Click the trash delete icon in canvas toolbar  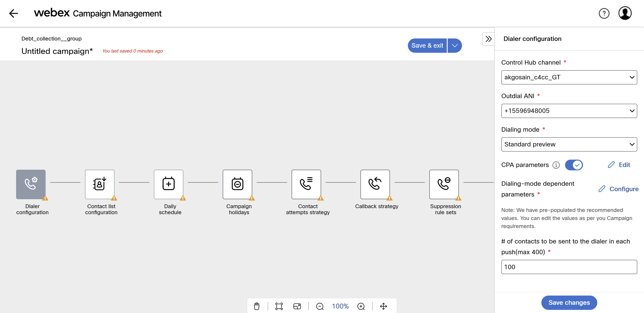(257, 306)
